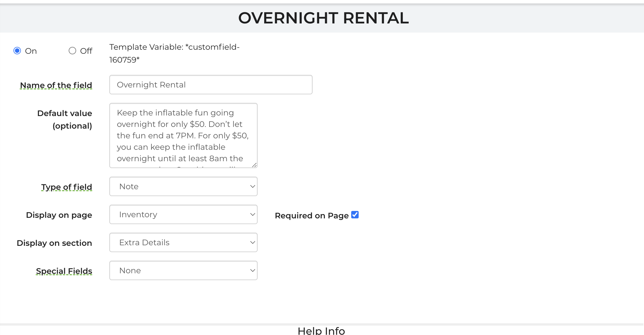Image resolution: width=644 pixels, height=335 pixels.
Task: Open the Display on section dropdown
Action: point(183,242)
